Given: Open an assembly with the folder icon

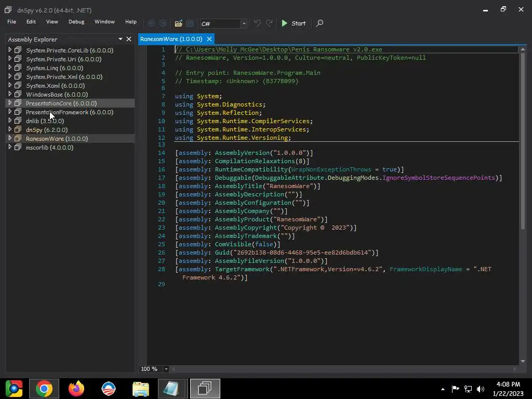Looking at the screenshot, I should pos(179,23).
